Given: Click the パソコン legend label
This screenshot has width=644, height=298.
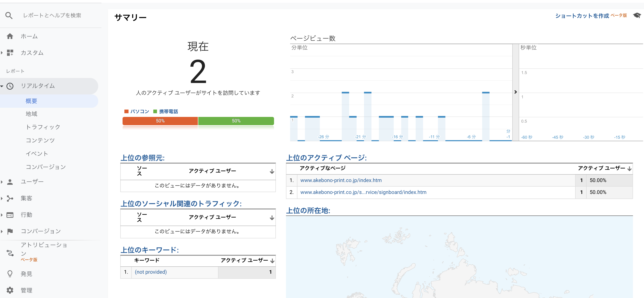Looking at the screenshot, I should (140, 111).
